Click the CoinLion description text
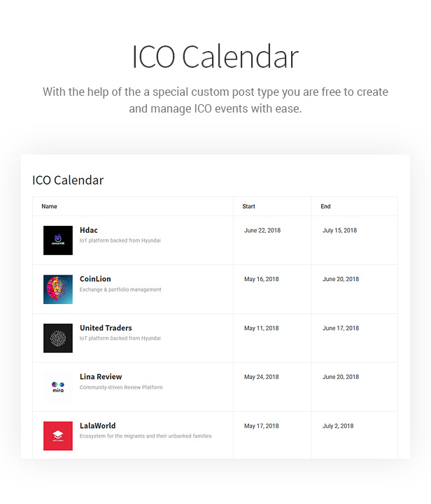431x504 pixels. tap(120, 289)
